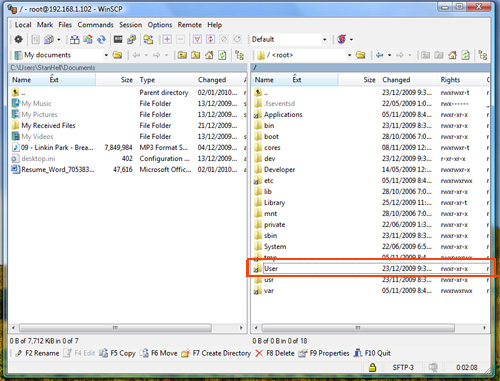Image resolution: width=500 pixels, height=381 pixels.
Task: Open the Terminal console icon
Action: (x=118, y=39)
